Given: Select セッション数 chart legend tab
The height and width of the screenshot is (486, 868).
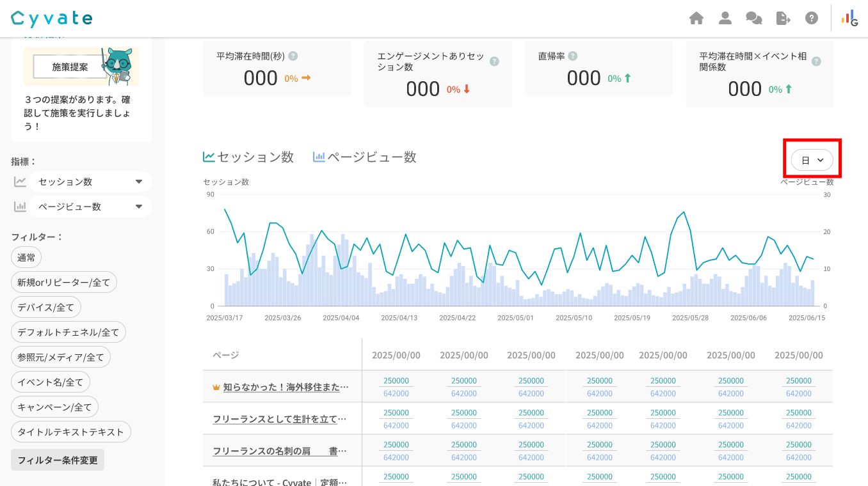Looking at the screenshot, I should 248,157.
